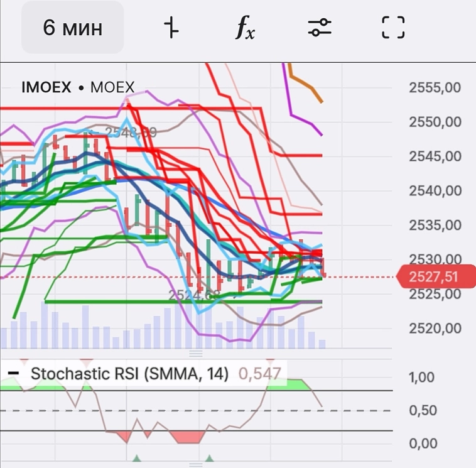Tap the bottom resize handle below Stochastic pane

point(197,465)
